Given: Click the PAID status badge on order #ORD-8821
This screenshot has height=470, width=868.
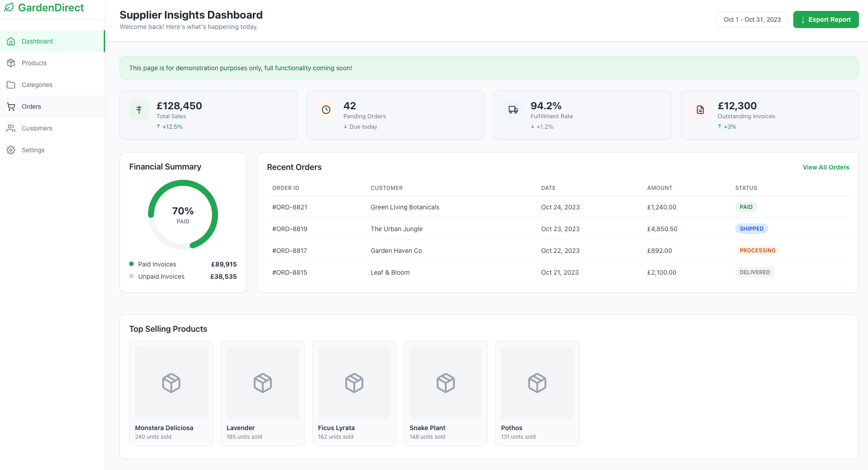Looking at the screenshot, I should coord(746,207).
